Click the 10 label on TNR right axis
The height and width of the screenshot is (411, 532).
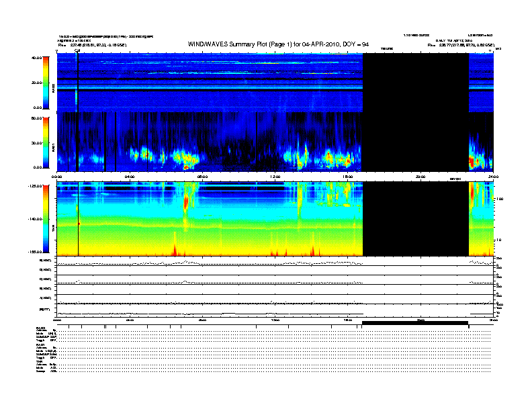click(498, 240)
